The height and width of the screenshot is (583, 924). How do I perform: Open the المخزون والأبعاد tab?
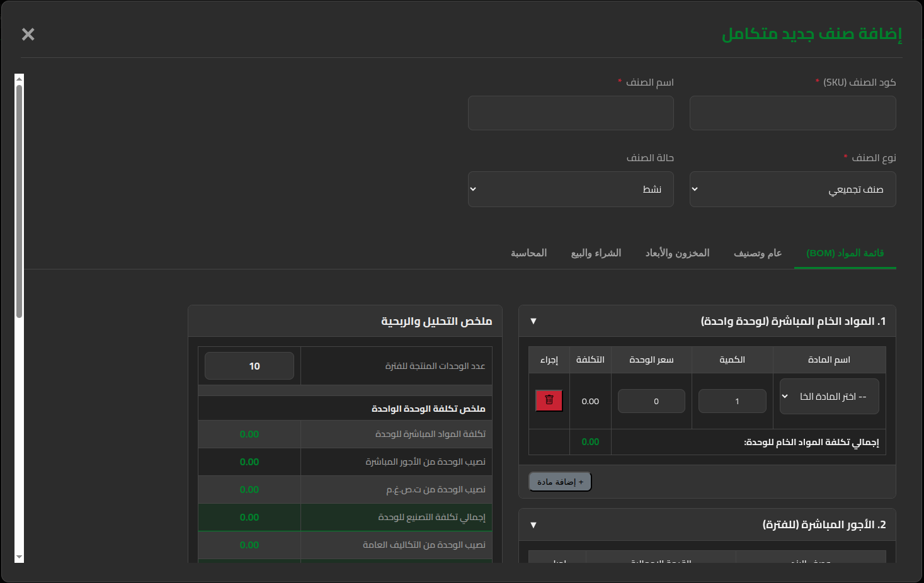[x=677, y=253]
